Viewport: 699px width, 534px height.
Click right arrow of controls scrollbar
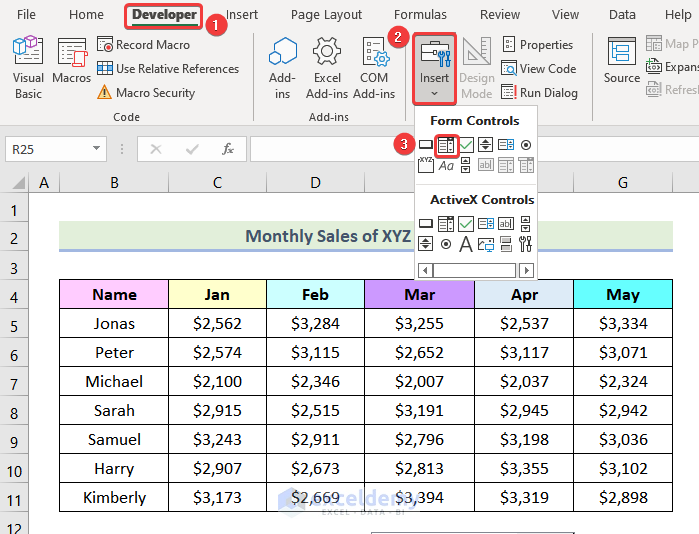pos(525,270)
